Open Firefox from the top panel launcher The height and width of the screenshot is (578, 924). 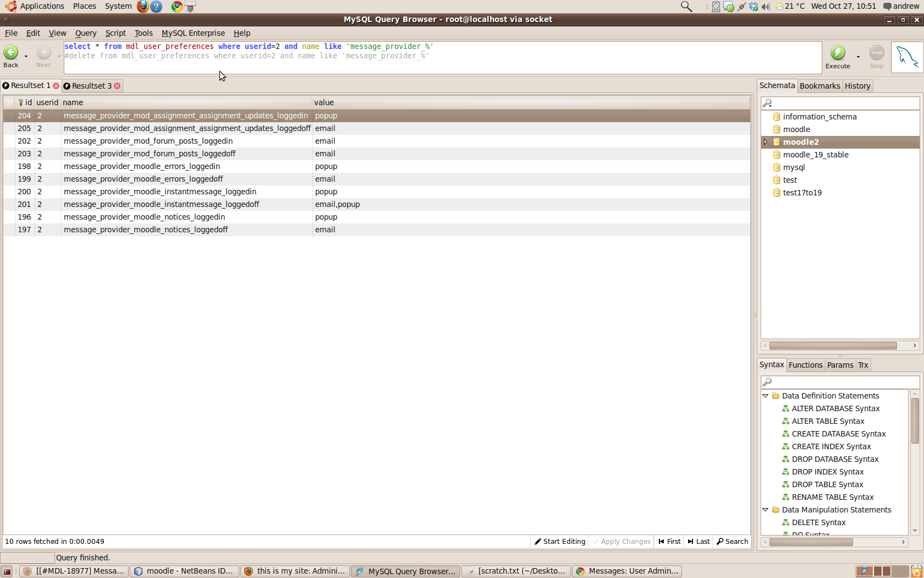pyautogui.click(x=143, y=7)
